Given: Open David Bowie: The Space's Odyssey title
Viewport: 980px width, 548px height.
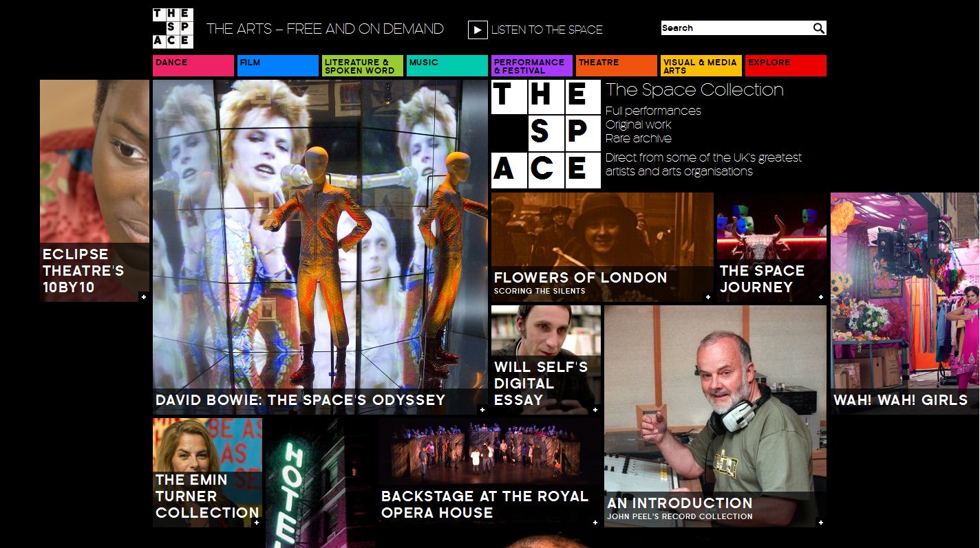Looking at the screenshot, I should pyautogui.click(x=301, y=400).
